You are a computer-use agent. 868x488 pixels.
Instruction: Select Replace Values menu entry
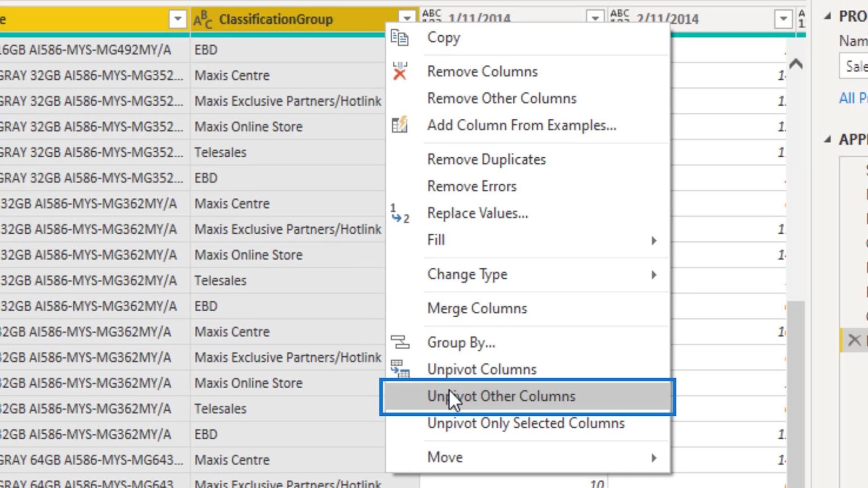(x=528, y=213)
